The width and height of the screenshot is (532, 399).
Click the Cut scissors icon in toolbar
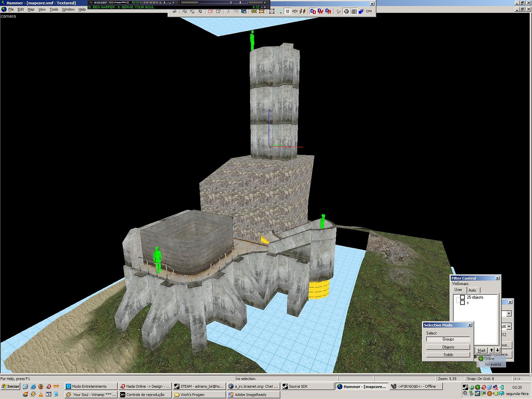pos(228,11)
